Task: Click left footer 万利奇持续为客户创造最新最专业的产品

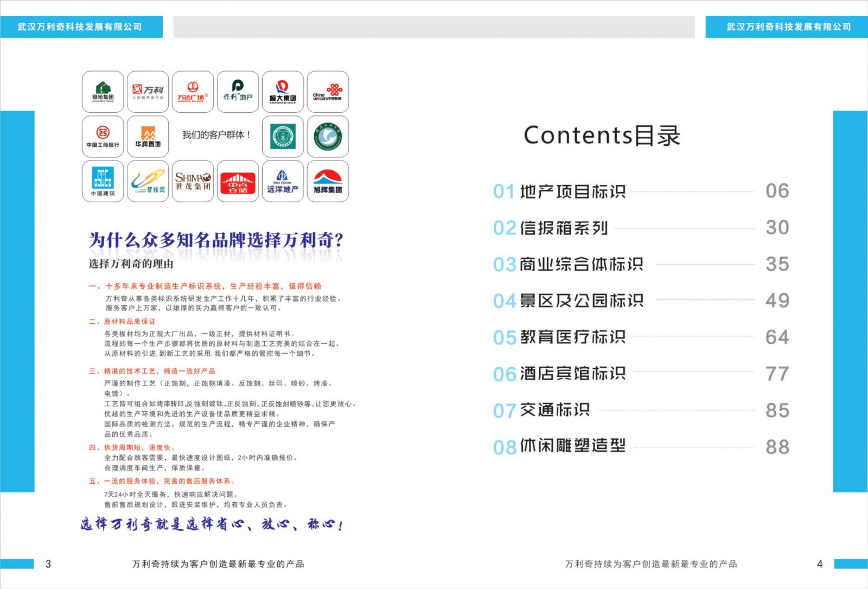Action: tap(218, 564)
